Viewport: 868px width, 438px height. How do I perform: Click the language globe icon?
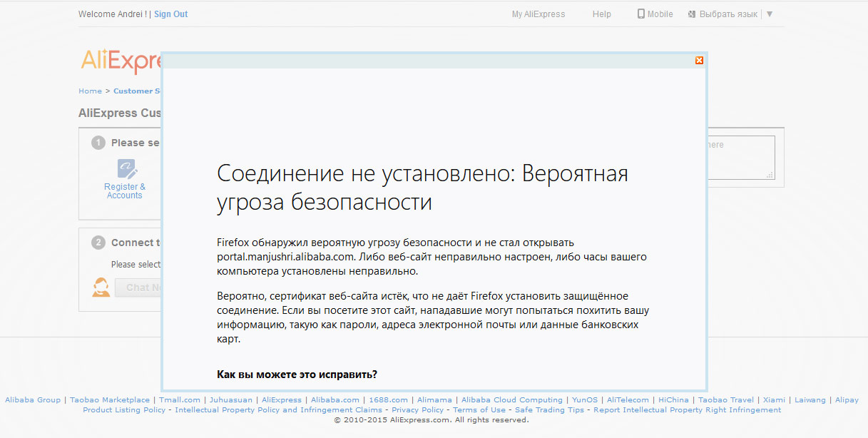(x=692, y=14)
